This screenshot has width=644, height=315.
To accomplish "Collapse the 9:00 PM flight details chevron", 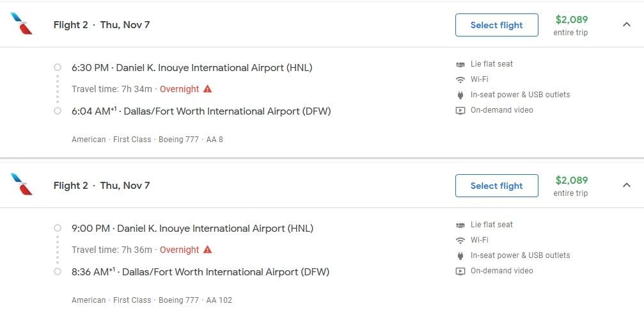I will pos(626,186).
